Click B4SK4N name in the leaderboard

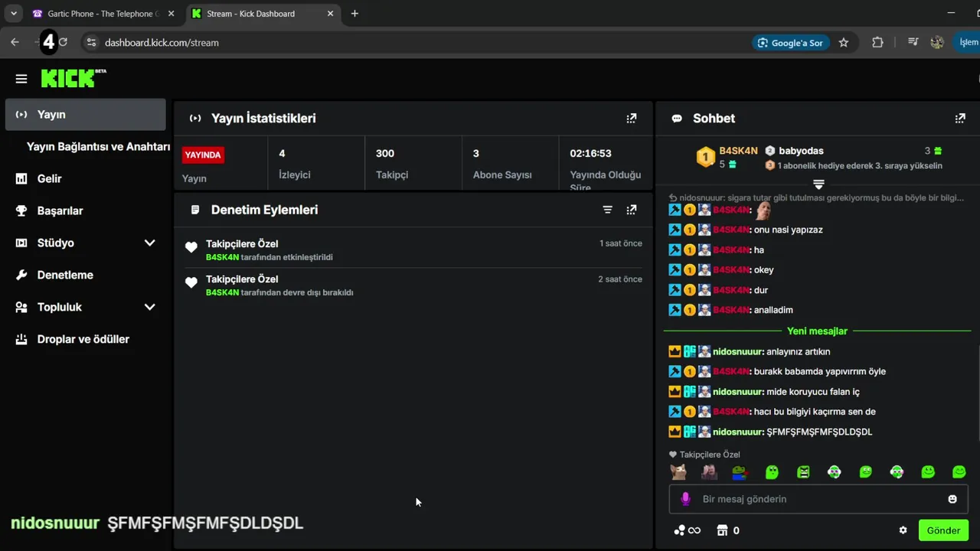click(x=738, y=151)
